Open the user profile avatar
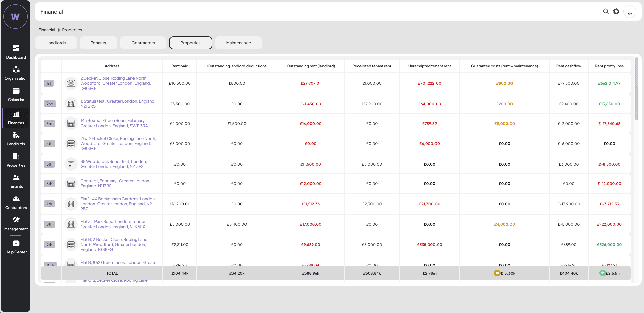This screenshot has height=313, width=644. coord(630,12)
